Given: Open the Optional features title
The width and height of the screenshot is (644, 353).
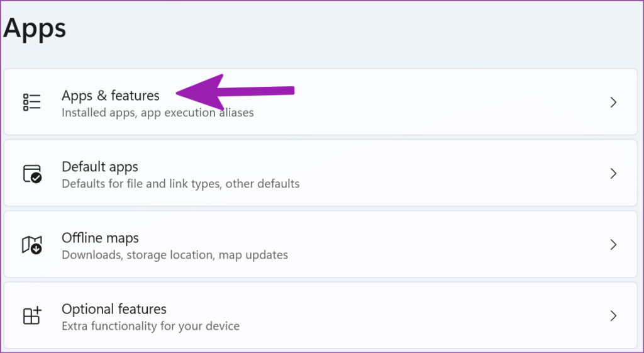Looking at the screenshot, I should [x=114, y=309].
